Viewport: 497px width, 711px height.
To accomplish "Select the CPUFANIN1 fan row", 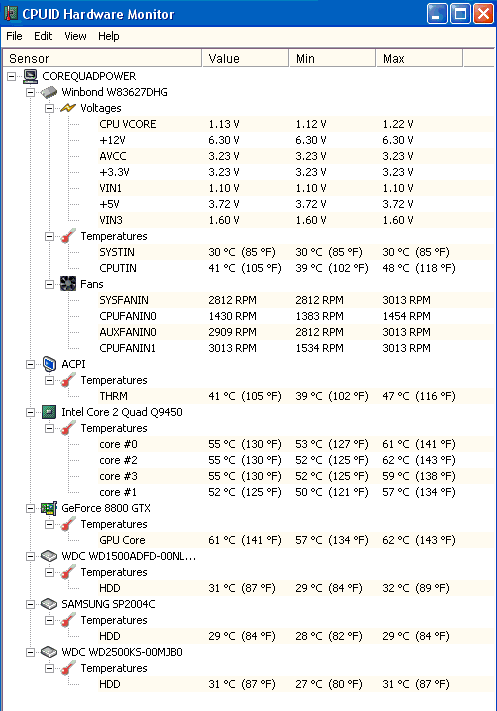I will pyautogui.click(x=296, y=348).
